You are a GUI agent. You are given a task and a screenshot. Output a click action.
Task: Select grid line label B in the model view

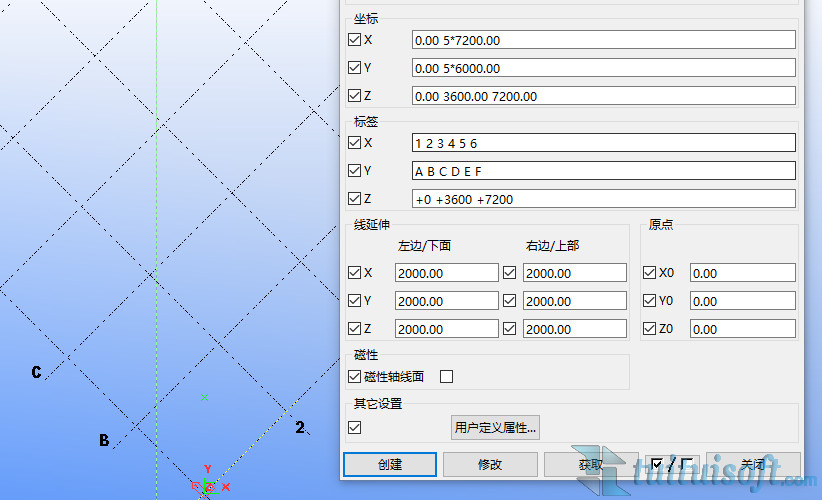click(x=103, y=440)
